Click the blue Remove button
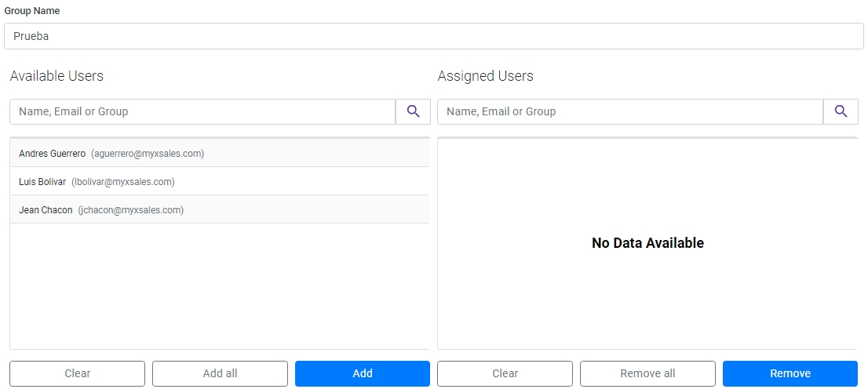This screenshot has height=389, width=868. [790, 373]
